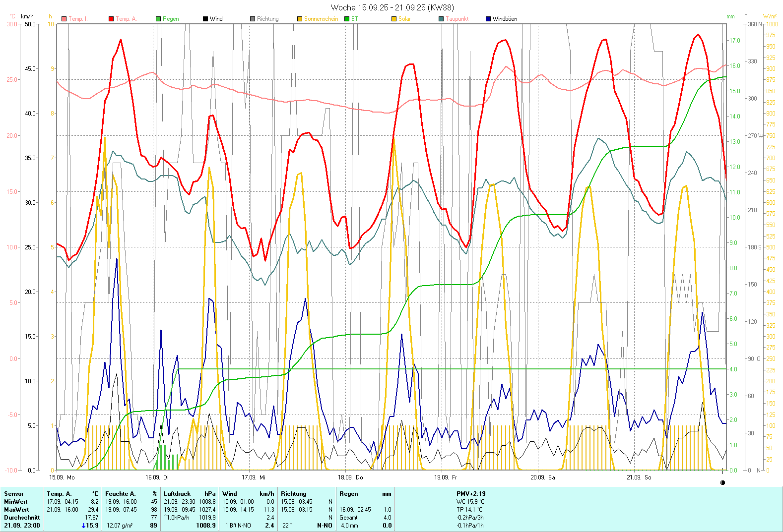Select the 15.09. Mo date label
Viewport: 783px width, 532px height.
(x=62, y=477)
